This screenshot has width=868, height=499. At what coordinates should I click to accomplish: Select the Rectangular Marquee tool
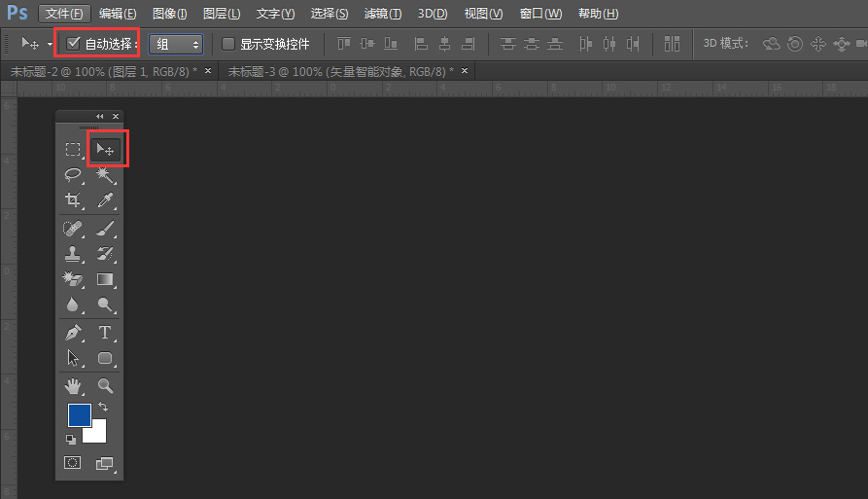coord(73,150)
